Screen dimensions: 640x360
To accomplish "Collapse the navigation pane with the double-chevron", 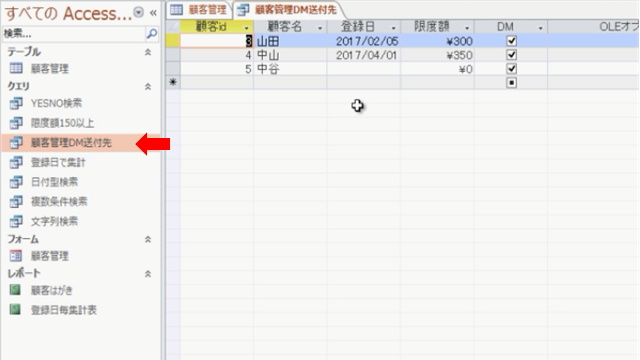I will (153, 13).
